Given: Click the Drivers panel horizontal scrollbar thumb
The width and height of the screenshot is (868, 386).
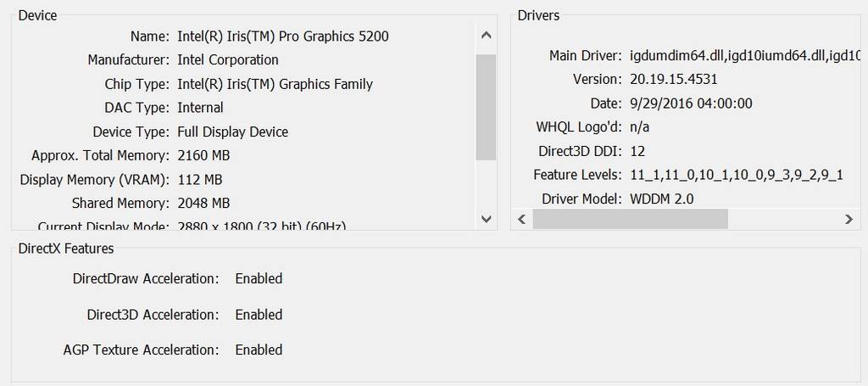Looking at the screenshot, I should coord(630,219).
